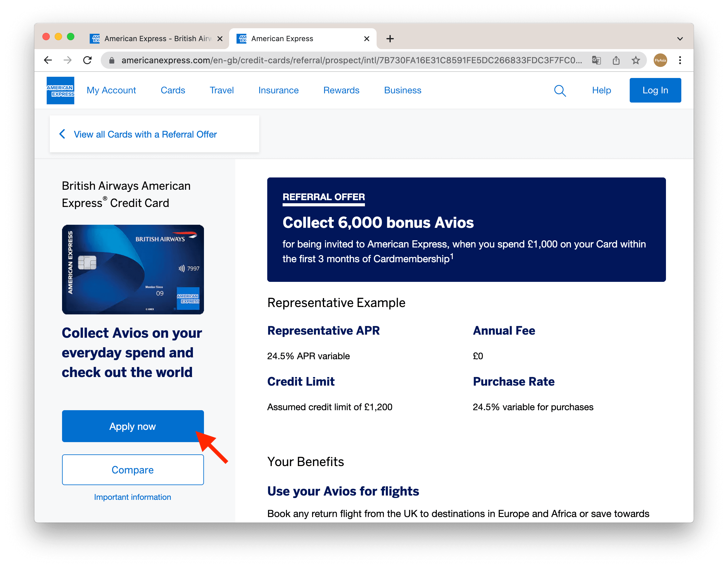The image size is (728, 568).
Task: Click View all Cards with a Referral Offer
Action: point(145,134)
